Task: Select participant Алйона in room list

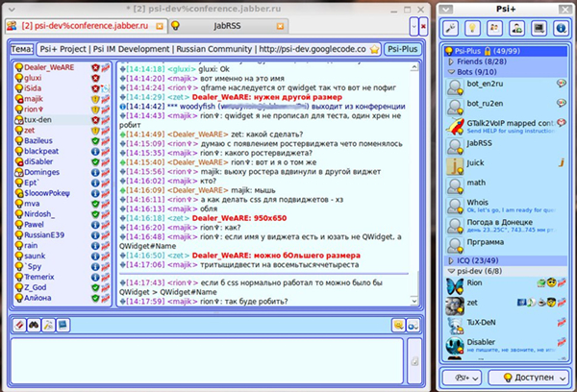Action: (x=62, y=298)
